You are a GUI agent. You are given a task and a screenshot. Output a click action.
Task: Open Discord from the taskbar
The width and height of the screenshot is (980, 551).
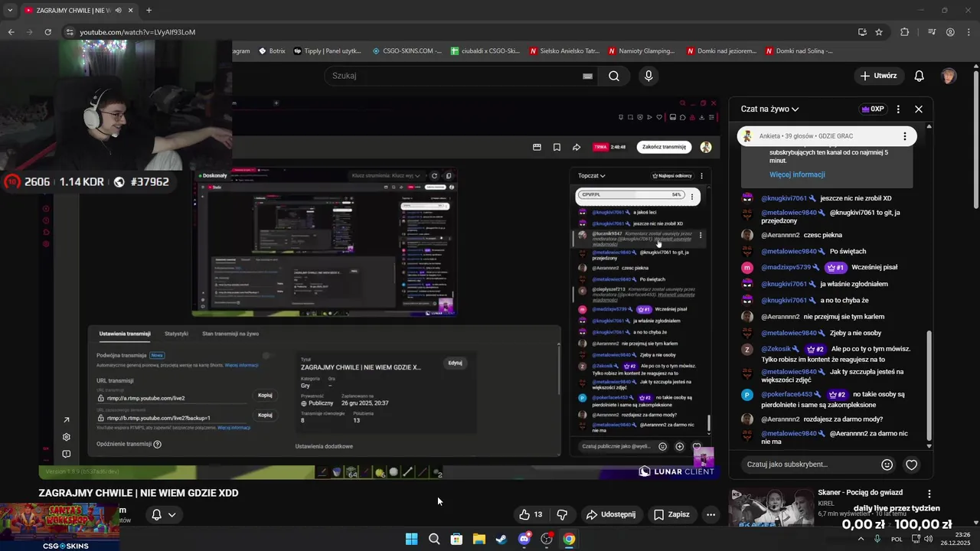(524, 539)
